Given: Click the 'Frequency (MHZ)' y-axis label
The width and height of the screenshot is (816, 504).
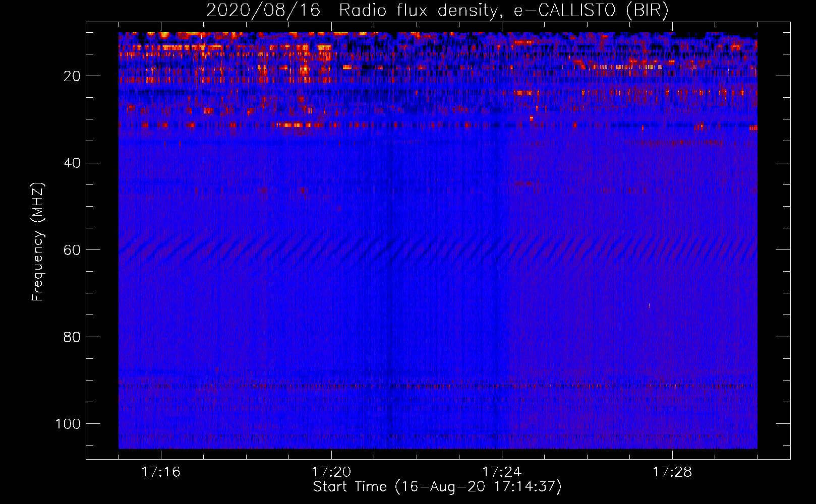Looking at the screenshot, I should point(38,241).
